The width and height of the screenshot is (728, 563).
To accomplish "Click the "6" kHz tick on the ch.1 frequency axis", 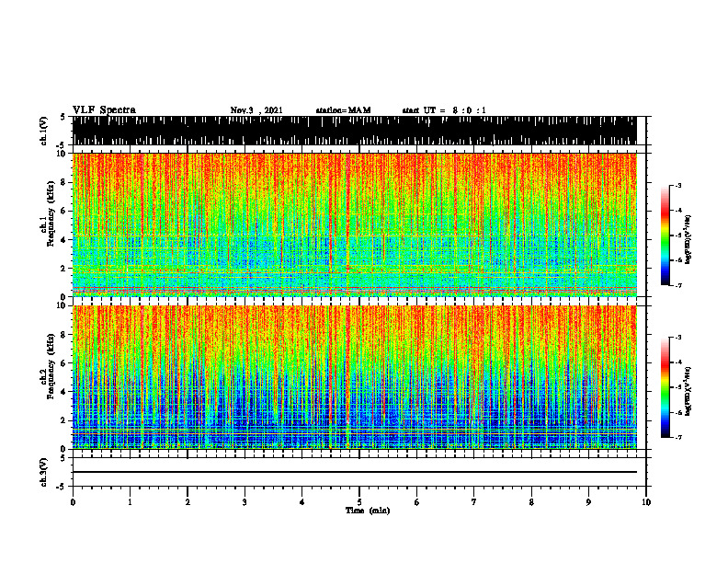I will click(63, 212).
